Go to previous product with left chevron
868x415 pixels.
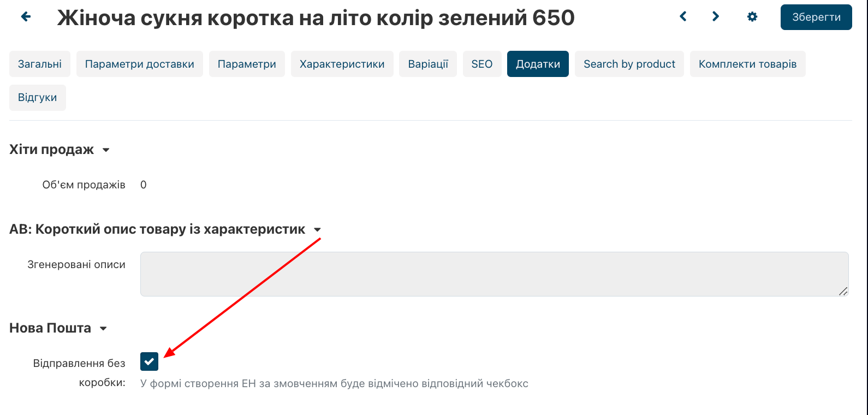pos(683,16)
